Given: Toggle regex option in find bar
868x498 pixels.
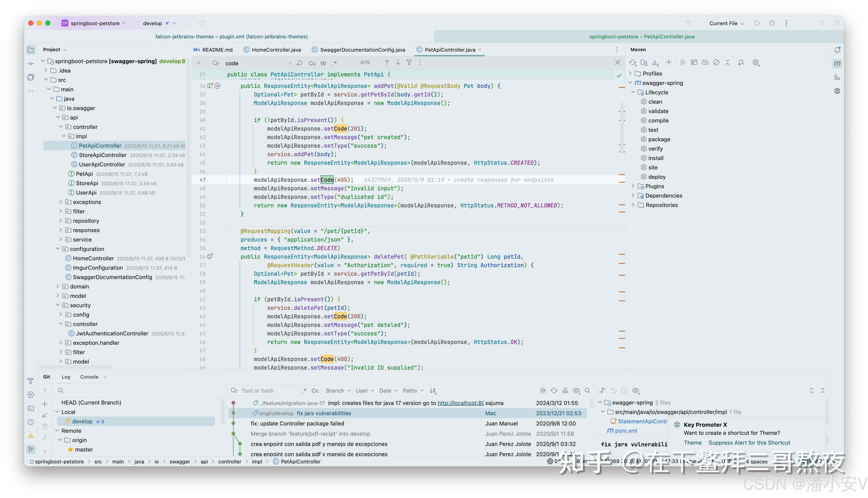Looking at the screenshot, I should click(x=335, y=63).
